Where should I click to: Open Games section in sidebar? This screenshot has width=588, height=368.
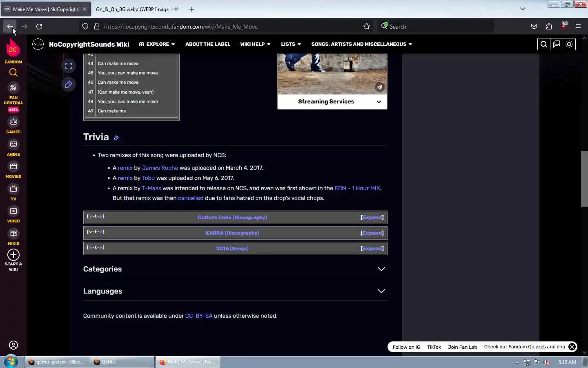point(13,126)
